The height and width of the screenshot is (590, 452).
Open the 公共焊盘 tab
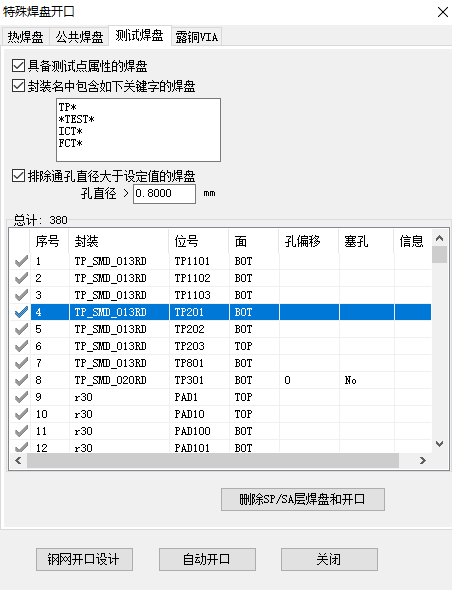pos(79,37)
